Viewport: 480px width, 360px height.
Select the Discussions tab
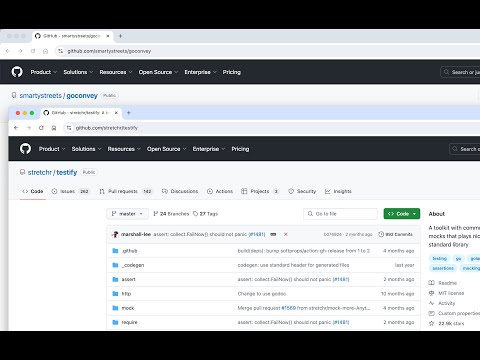(x=180, y=191)
